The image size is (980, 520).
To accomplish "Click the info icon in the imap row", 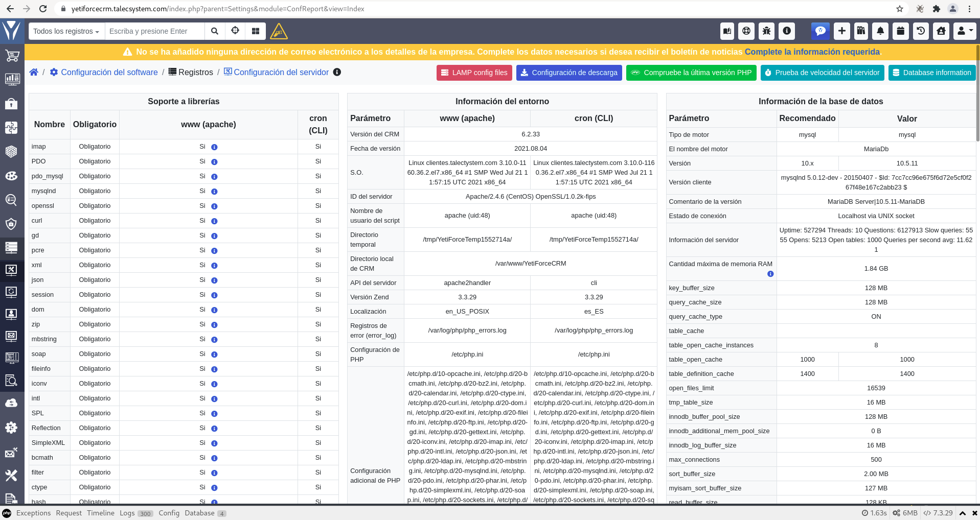I will click(x=214, y=147).
